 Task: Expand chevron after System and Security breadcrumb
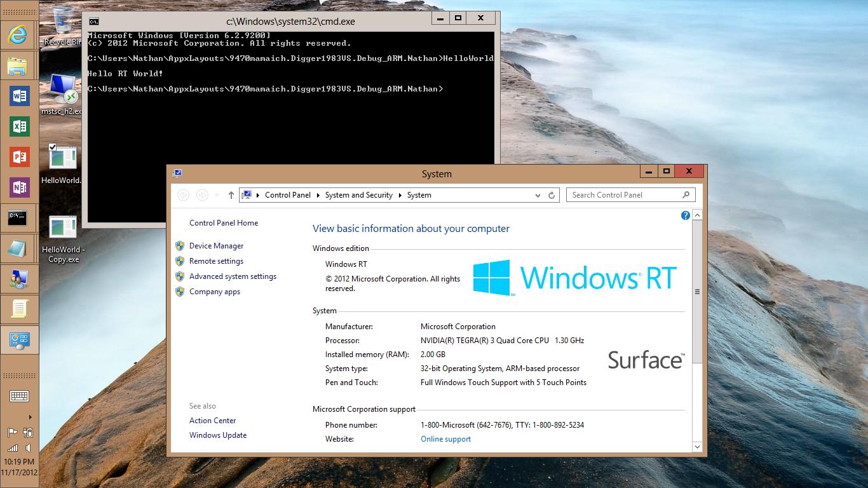coord(400,195)
